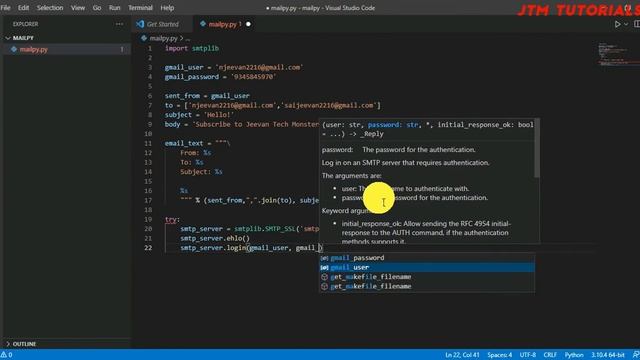
Task: Open the Go menu
Action: coord(97,8)
